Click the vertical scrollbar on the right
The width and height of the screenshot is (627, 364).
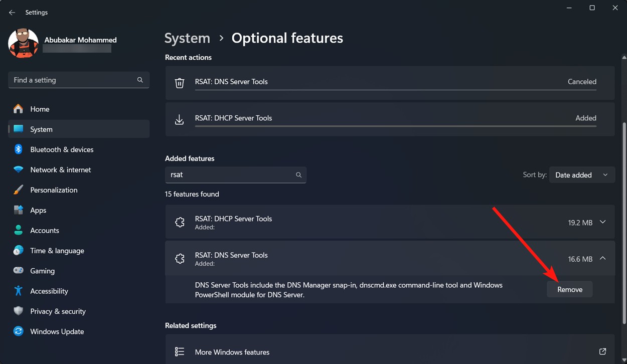click(x=623, y=221)
